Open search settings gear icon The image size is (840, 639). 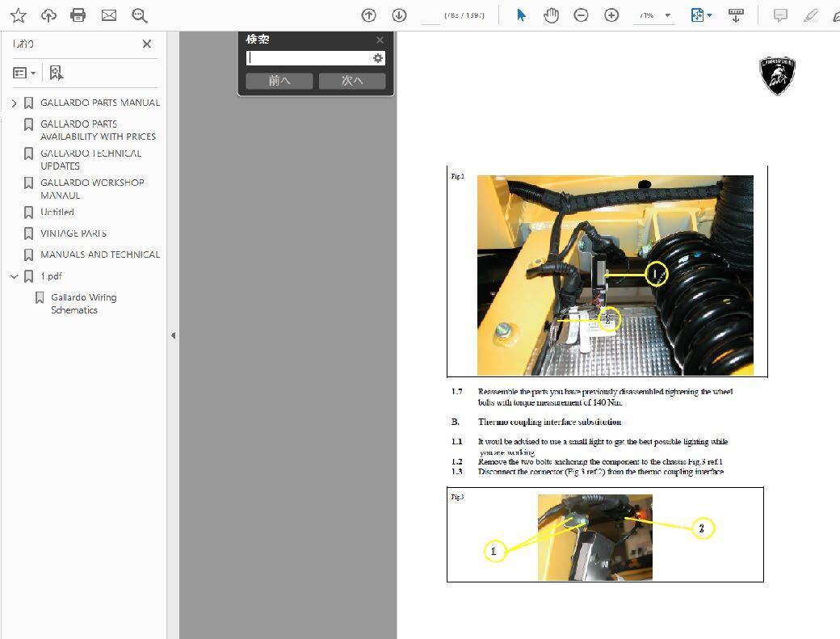[x=378, y=58]
